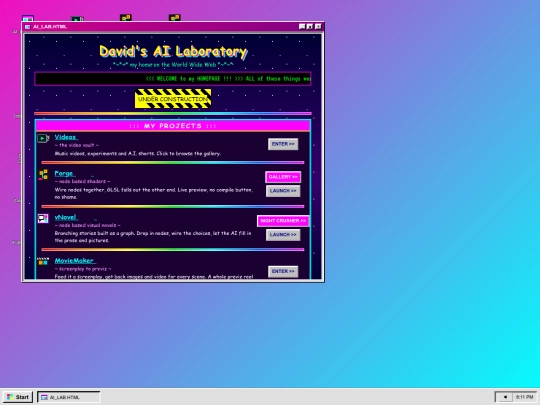The width and height of the screenshot is (540, 405).
Task: Follow the vNovel project link
Action: click(65, 217)
